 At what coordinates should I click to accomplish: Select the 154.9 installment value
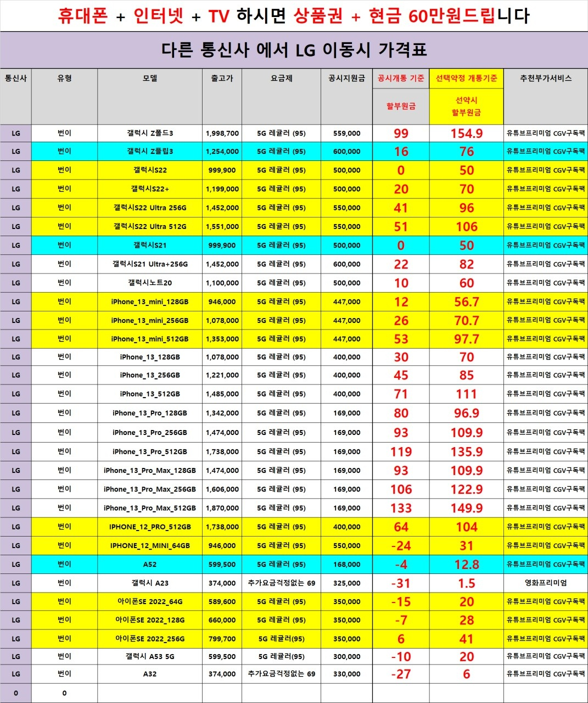point(466,133)
